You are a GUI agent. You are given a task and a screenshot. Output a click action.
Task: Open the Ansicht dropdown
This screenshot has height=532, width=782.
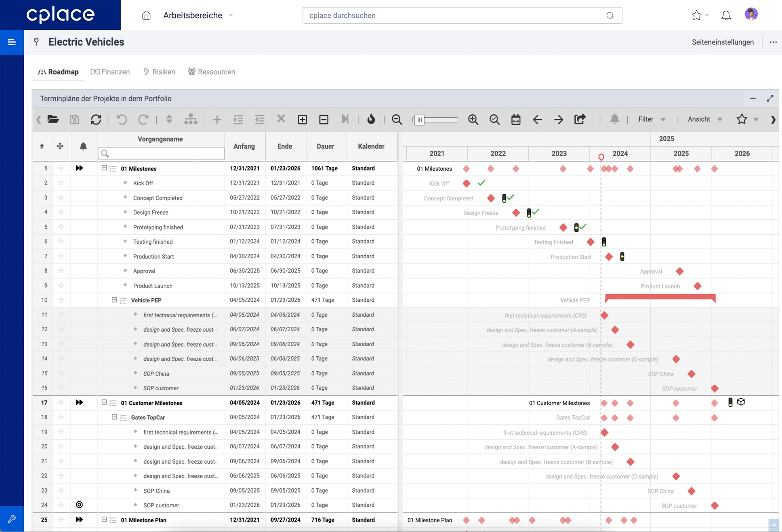[704, 119]
